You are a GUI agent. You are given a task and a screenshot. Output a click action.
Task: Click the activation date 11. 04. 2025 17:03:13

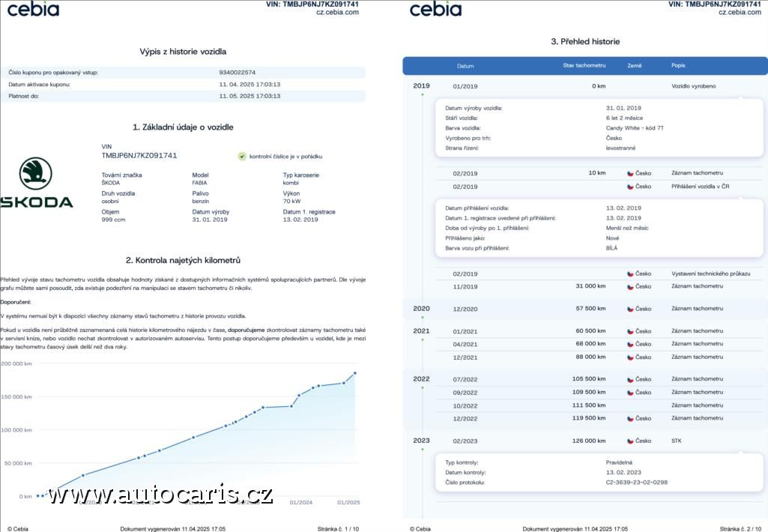click(x=250, y=84)
